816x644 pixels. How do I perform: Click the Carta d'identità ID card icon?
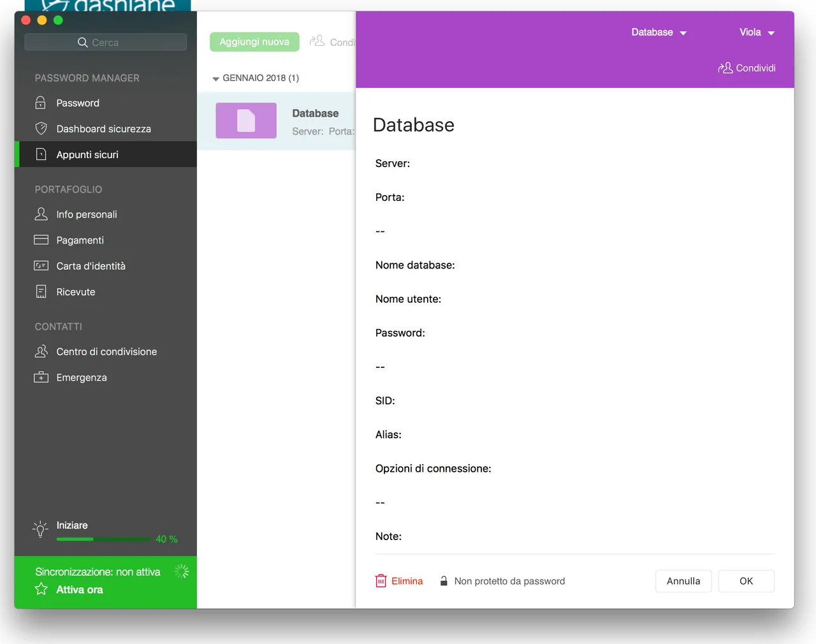(41, 265)
